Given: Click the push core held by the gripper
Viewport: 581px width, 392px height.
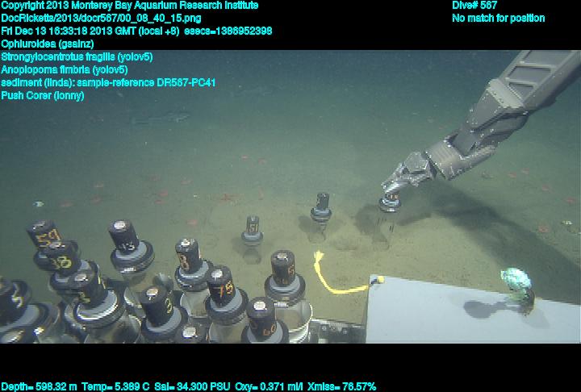Looking at the screenshot, I should tap(389, 206).
